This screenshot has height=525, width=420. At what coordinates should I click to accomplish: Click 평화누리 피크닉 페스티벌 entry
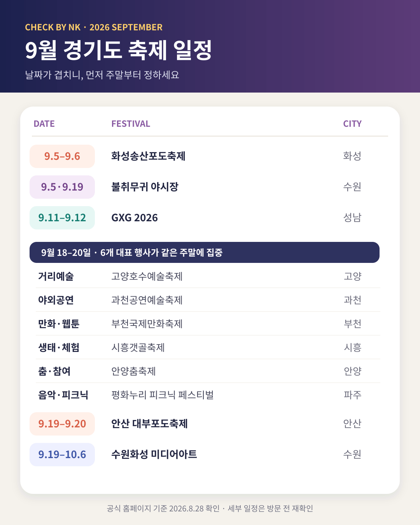(163, 395)
